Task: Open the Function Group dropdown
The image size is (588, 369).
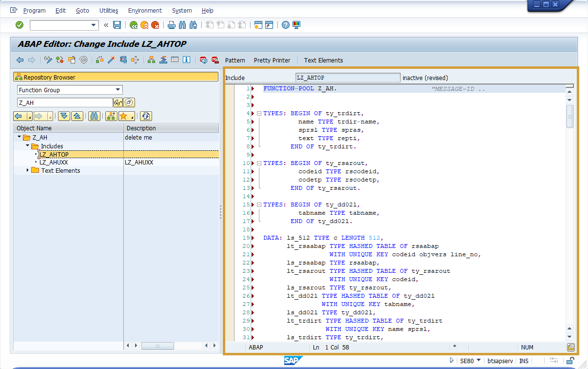Action: 118,90
